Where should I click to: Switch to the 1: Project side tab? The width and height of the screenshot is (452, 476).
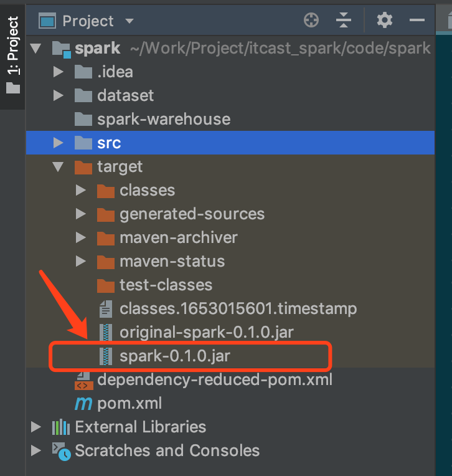(x=12, y=55)
